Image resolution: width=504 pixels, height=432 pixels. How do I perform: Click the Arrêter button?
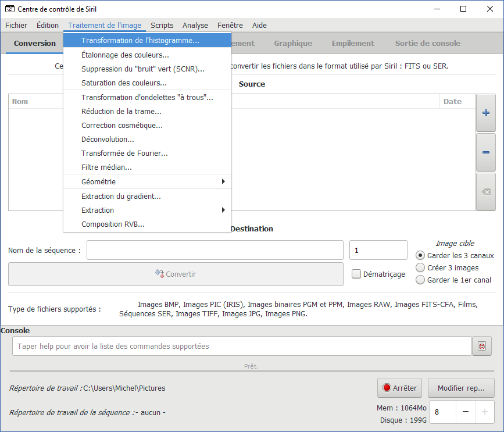399,388
